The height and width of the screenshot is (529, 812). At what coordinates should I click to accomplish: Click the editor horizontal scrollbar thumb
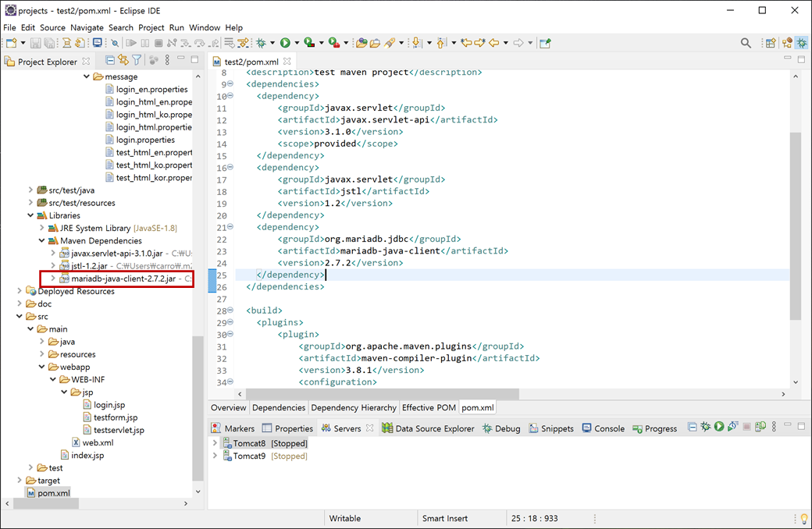tap(382, 394)
